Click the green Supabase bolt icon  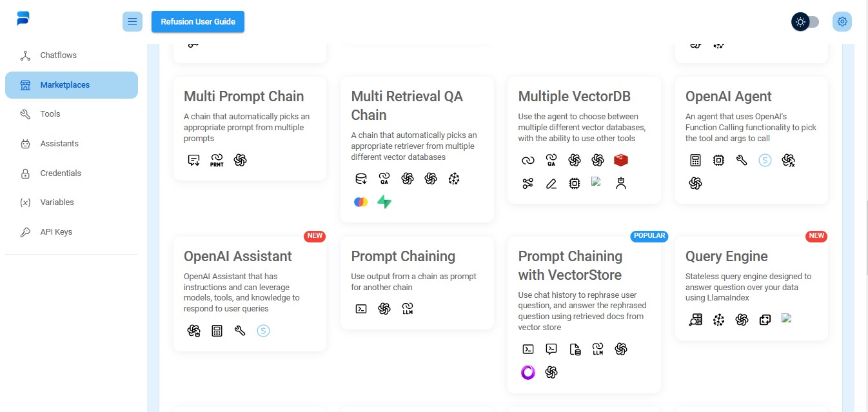(384, 202)
